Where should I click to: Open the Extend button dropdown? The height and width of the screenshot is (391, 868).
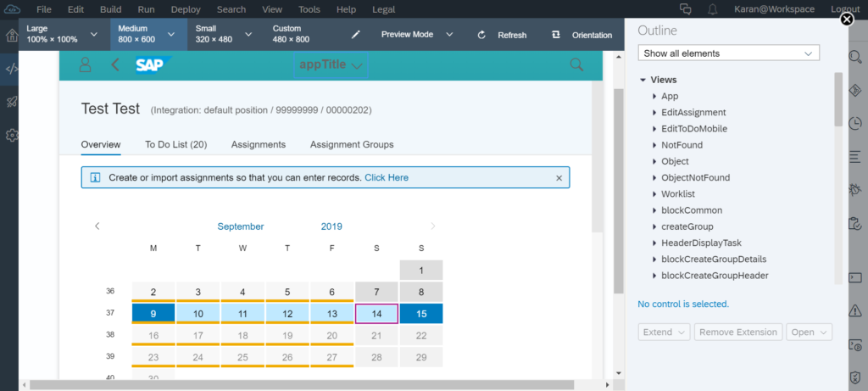point(664,332)
